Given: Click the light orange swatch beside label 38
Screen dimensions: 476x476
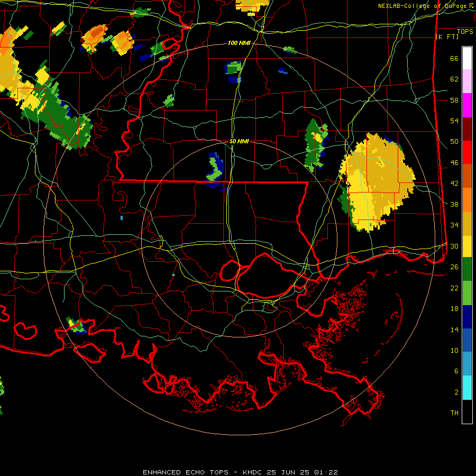Looking at the screenshot, I should pyautogui.click(x=467, y=200).
